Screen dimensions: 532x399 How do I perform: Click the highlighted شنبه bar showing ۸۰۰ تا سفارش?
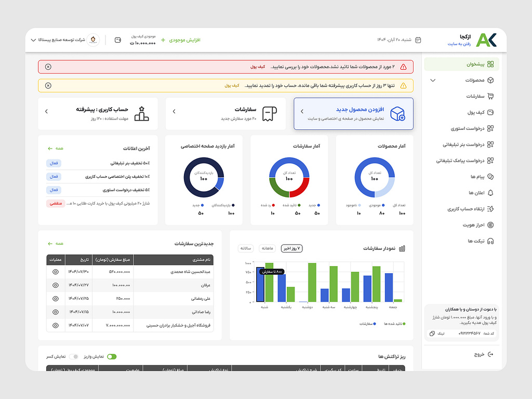pyautogui.click(x=260, y=284)
